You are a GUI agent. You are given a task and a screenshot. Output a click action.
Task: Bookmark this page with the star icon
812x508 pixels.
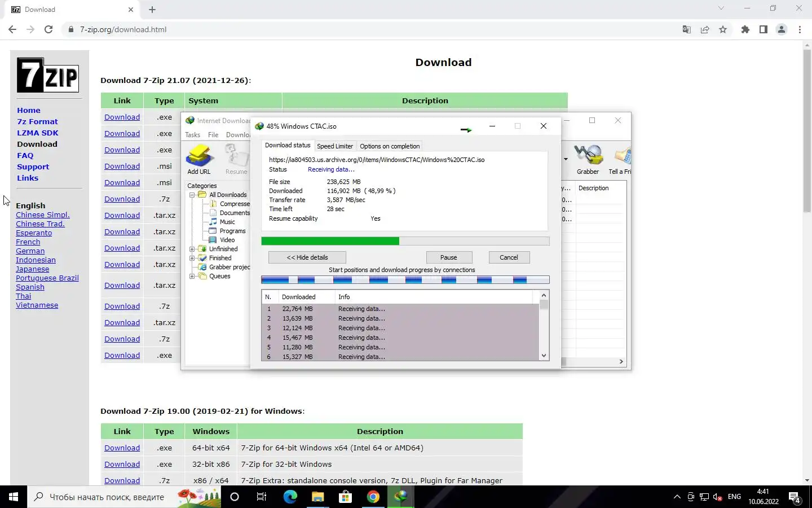tap(723, 29)
